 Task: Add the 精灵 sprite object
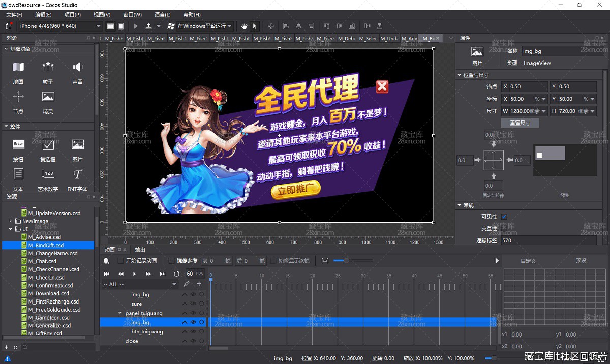coord(48,102)
